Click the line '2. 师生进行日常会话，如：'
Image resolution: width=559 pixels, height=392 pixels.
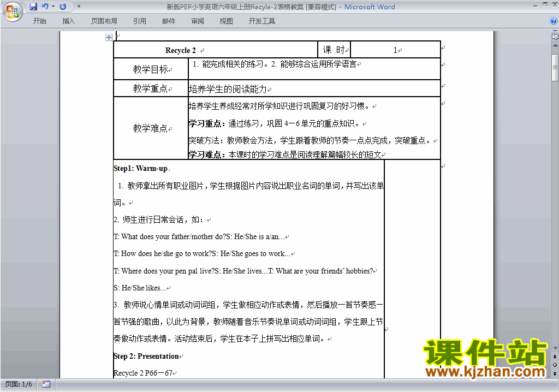point(160,219)
